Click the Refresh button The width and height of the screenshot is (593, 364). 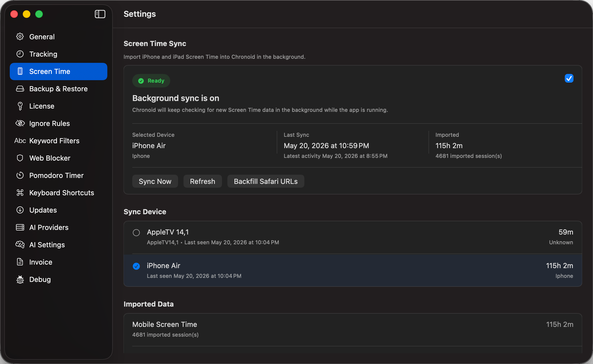[x=202, y=181]
